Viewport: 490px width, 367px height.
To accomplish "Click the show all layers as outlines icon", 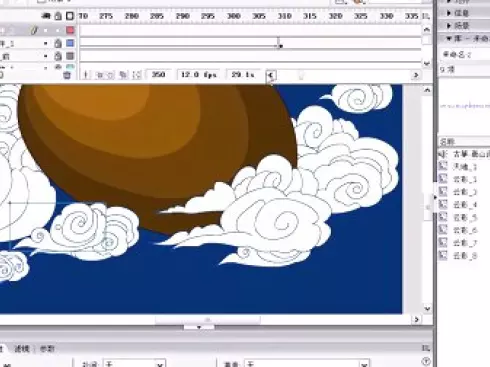I will [70, 16].
